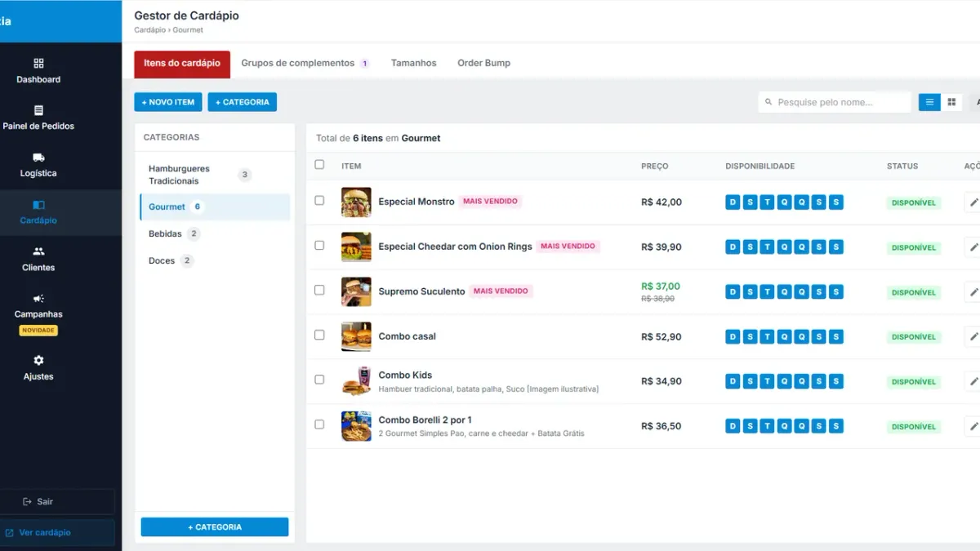This screenshot has width=980, height=551.
Task: Select the Doces category
Action: [x=215, y=261]
